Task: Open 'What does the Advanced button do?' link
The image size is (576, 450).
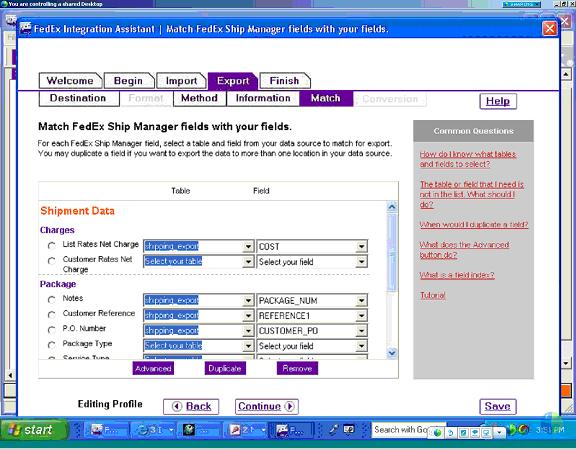Action: pyautogui.click(x=465, y=249)
